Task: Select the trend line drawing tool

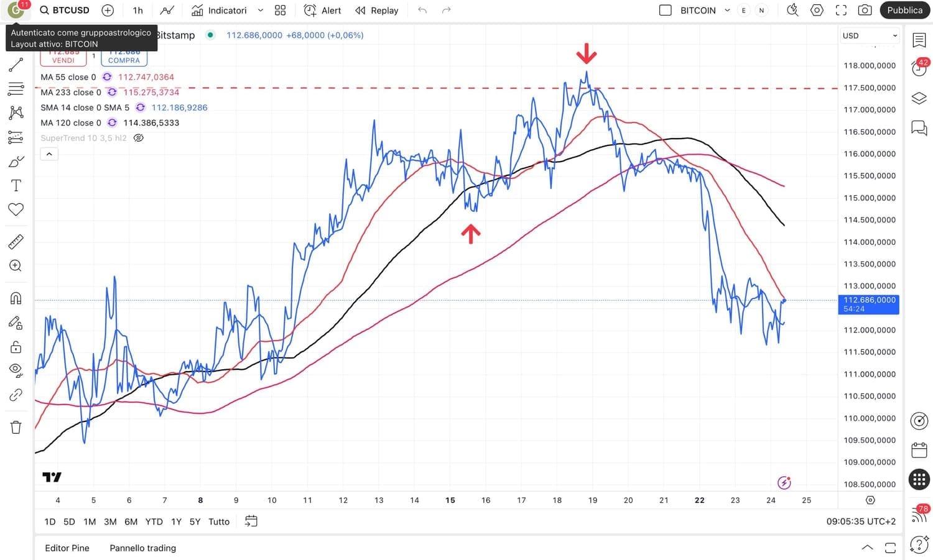Action: coord(16,65)
